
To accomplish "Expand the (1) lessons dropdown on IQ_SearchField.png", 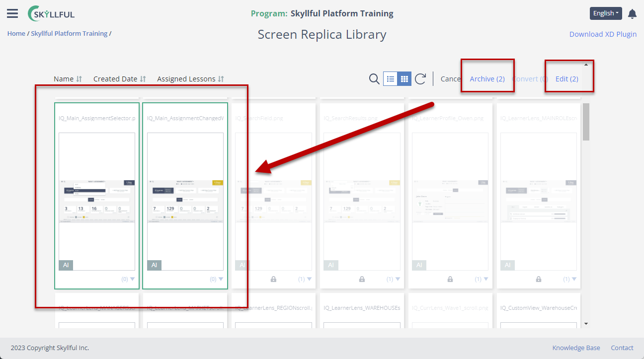I will pos(305,279).
